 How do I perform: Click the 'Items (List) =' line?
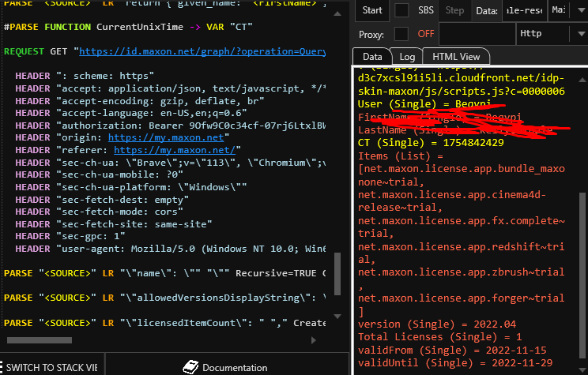point(401,156)
